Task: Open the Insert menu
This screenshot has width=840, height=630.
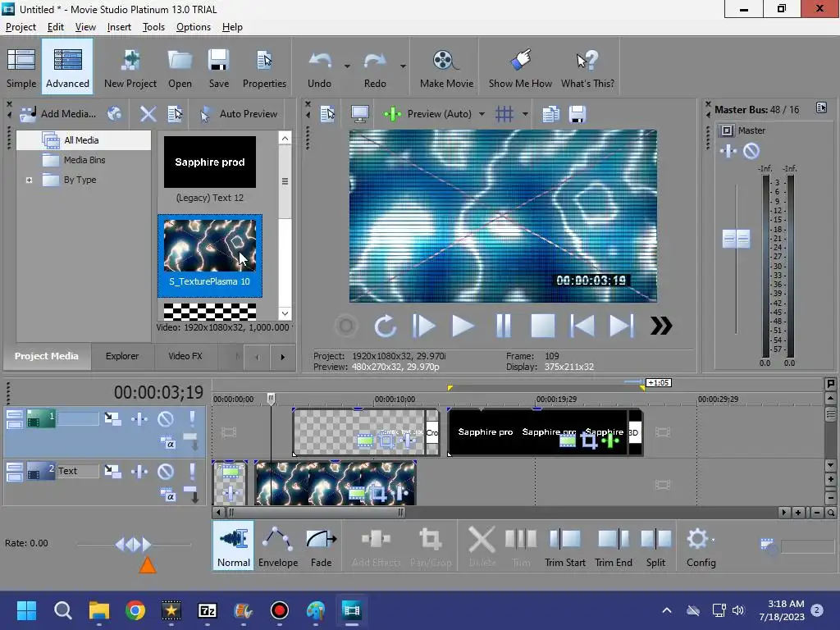Action: coord(119,27)
